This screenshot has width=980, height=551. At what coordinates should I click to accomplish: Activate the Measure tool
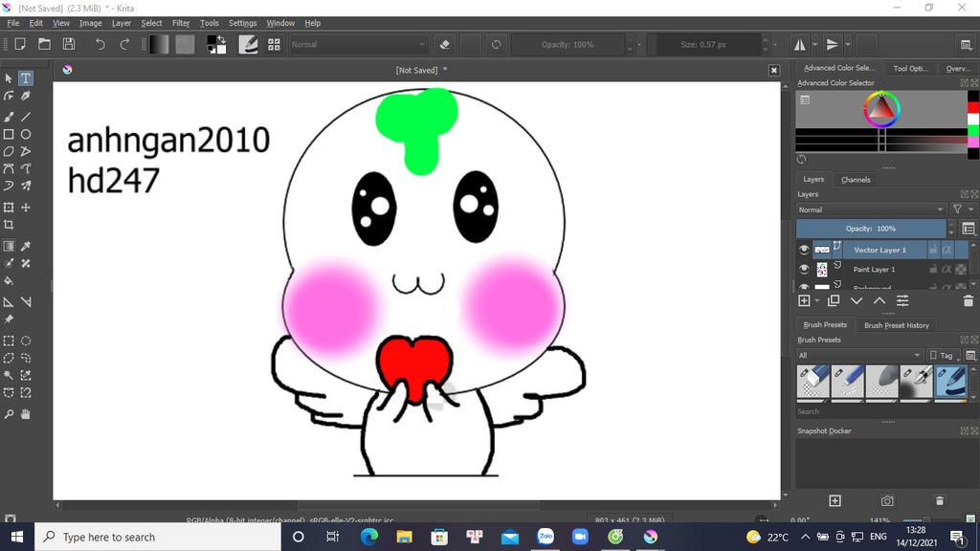(x=26, y=302)
